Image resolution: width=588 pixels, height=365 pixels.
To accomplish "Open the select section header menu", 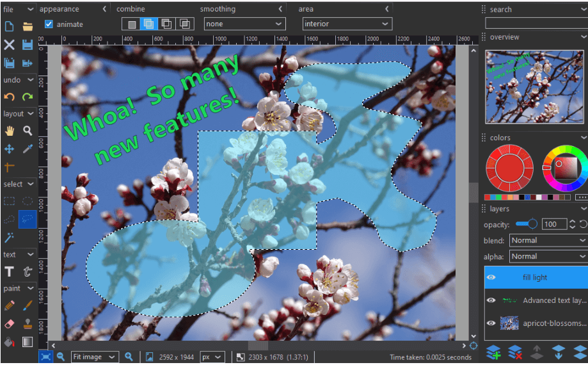I will pyautogui.click(x=30, y=184).
